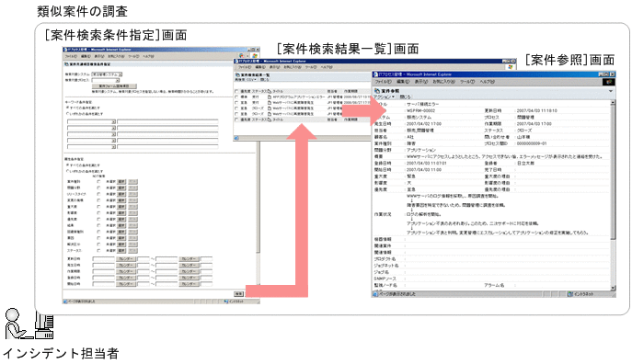Screen dimensions: 632x364
Task: Tick the NOT checkbox for 重大度 row
Action: (98, 207)
